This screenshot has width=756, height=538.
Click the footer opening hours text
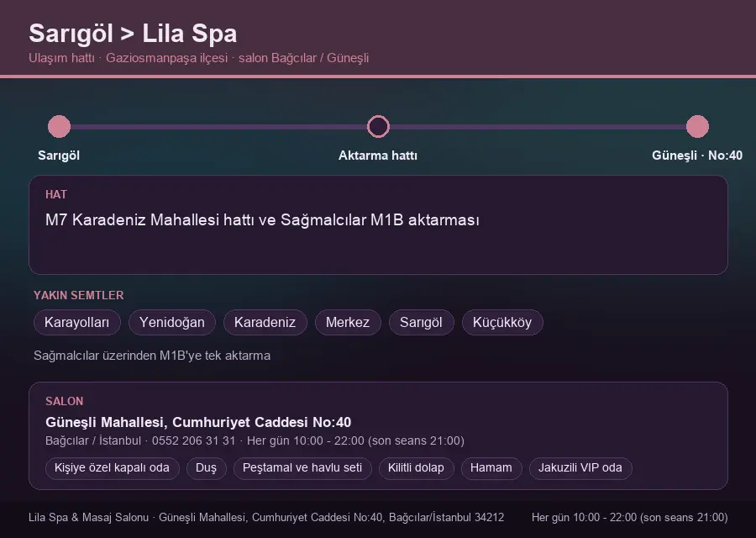point(630,517)
